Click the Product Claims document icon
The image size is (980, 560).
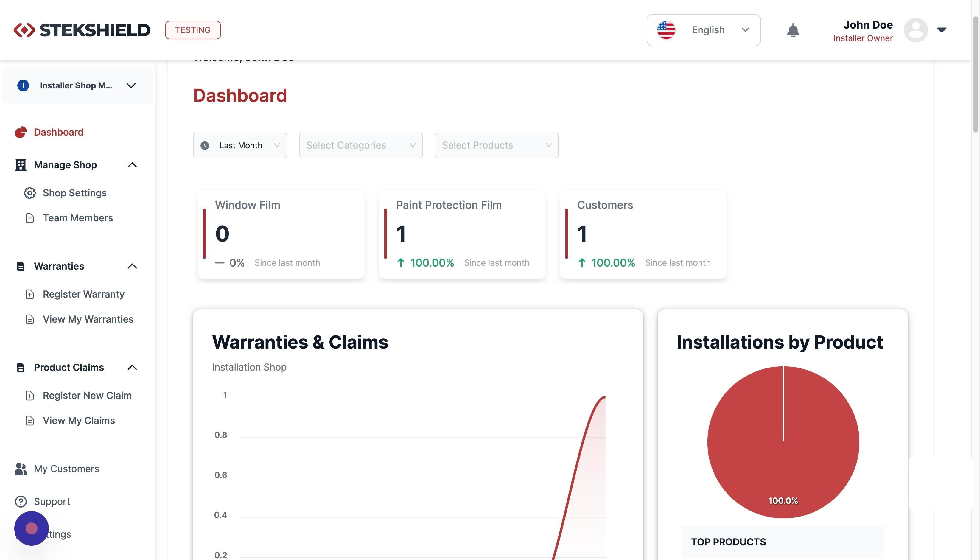pyautogui.click(x=21, y=367)
